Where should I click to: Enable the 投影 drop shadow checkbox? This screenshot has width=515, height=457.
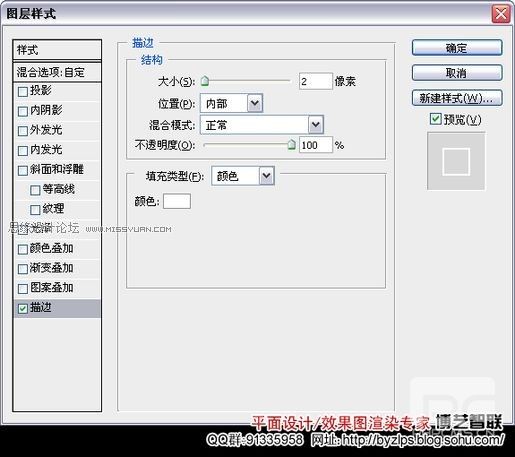[x=23, y=92]
